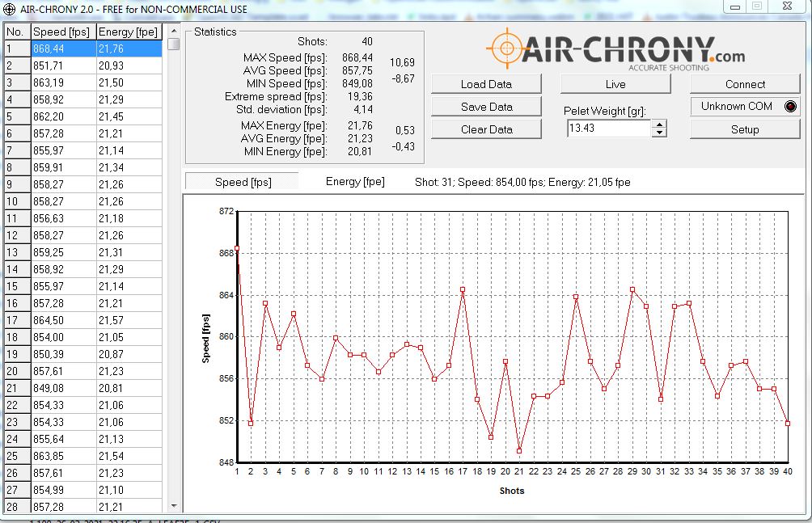Click the Live button
Image resolution: width=812 pixels, height=523 pixels.
click(615, 84)
